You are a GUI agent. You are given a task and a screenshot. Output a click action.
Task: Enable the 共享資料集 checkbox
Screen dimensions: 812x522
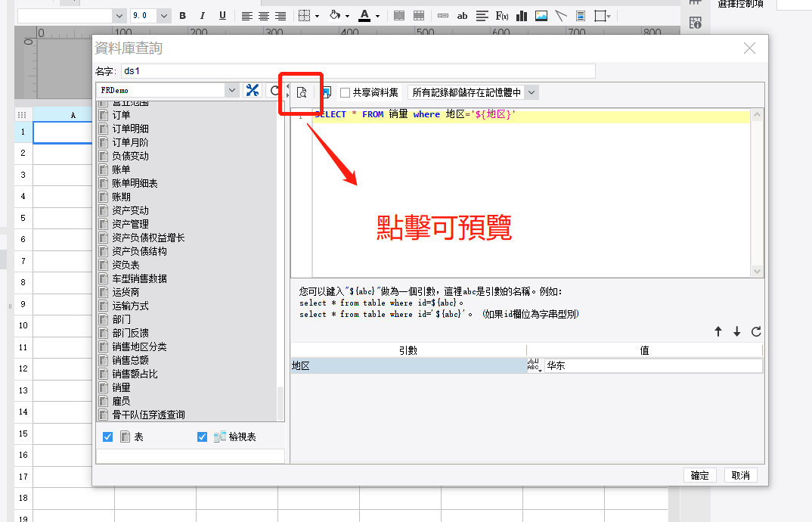(346, 93)
